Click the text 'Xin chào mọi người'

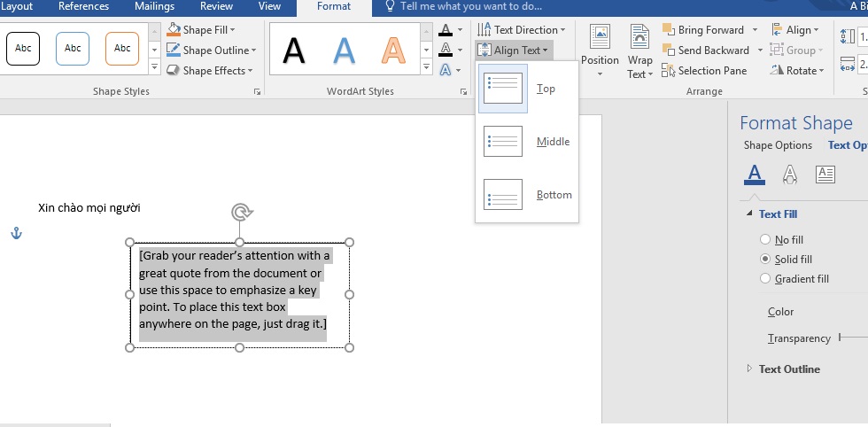point(89,208)
